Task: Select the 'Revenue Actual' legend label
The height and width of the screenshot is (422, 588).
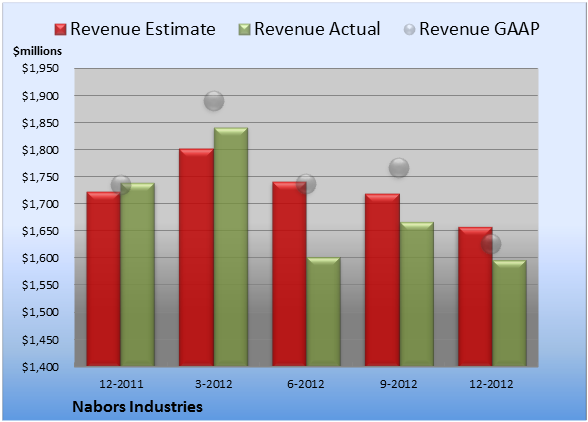Action: 317,29
